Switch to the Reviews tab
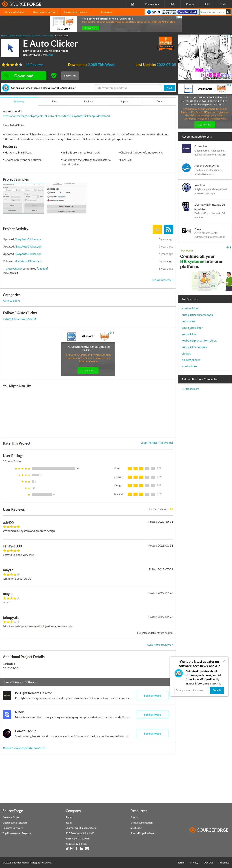 pyautogui.click(x=89, y=101)
